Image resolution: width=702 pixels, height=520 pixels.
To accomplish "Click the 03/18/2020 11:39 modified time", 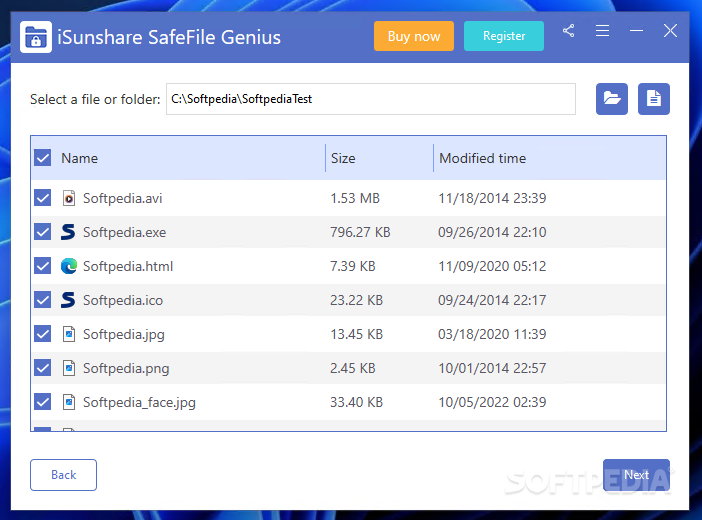I will click(x=492, y=335).
